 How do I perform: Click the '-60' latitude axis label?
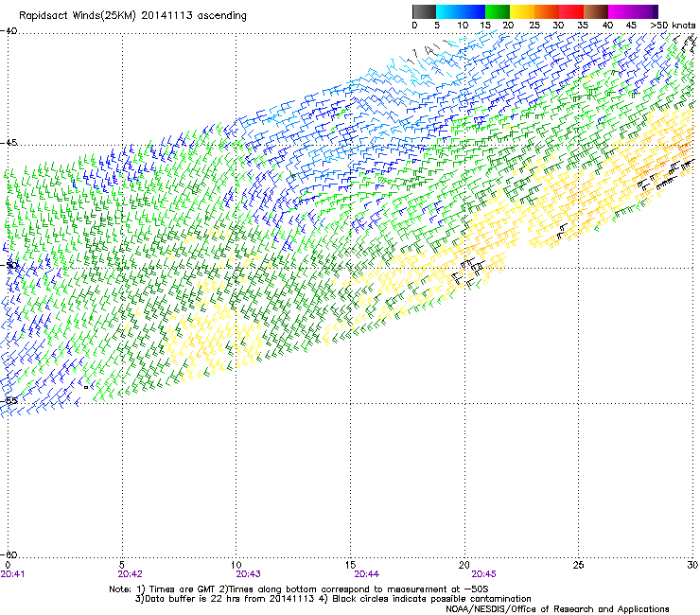click(9, 554)
